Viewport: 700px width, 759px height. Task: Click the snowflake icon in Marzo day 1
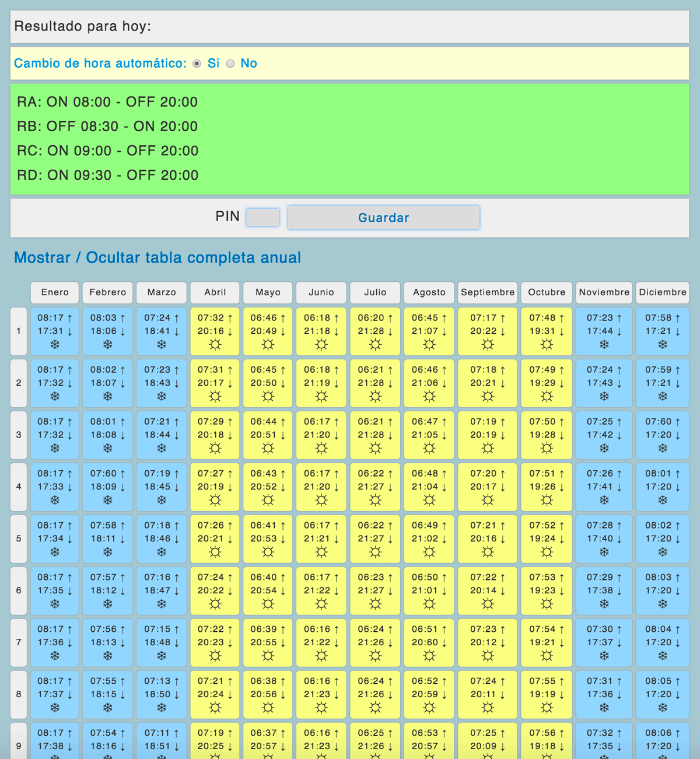(162, 345)
